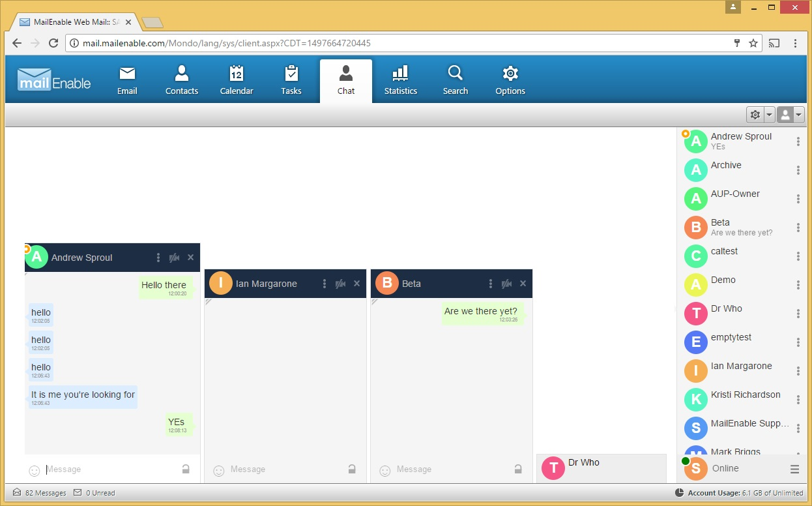Click emoji icon in Andrew Sproul chat
Image resolution: width=812 pixels, height=506 pixels.
35,470
